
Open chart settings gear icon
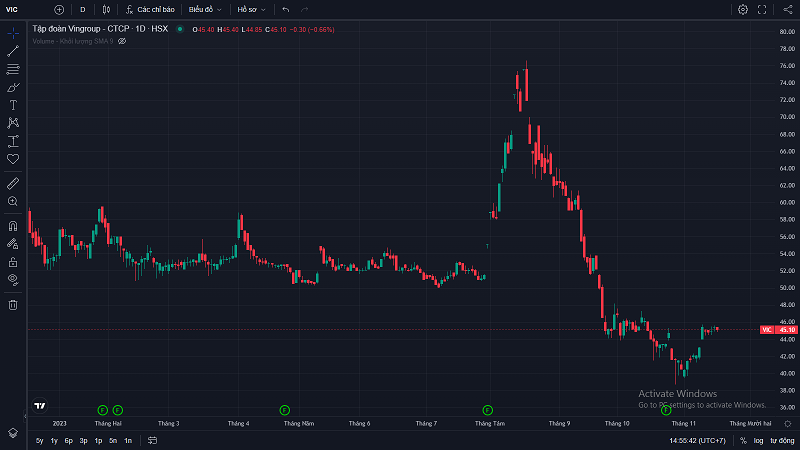[x=743, y=9]
